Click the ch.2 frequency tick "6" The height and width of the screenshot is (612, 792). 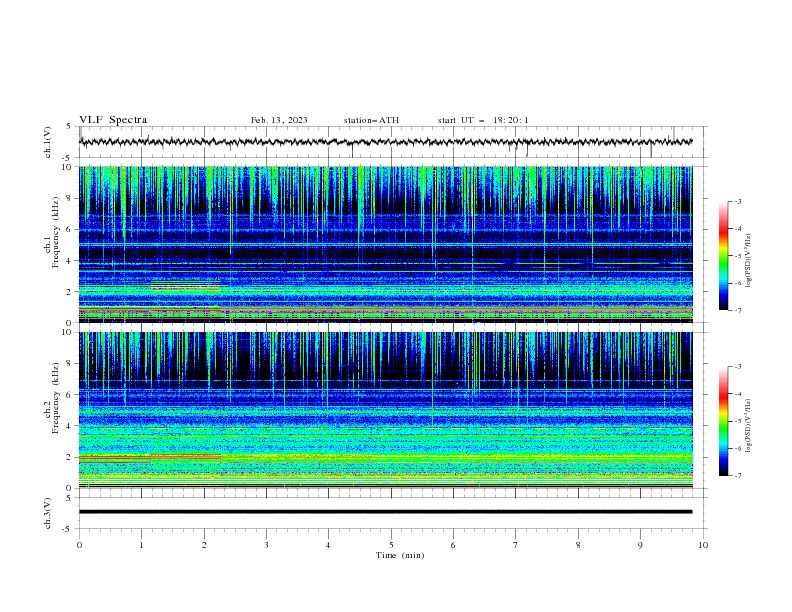[x=69, y=395]
